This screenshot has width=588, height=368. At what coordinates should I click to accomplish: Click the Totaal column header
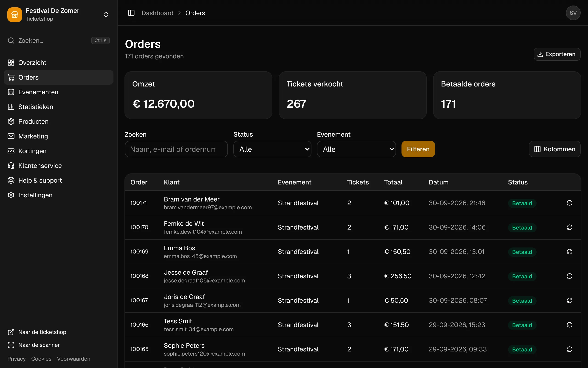393,182
